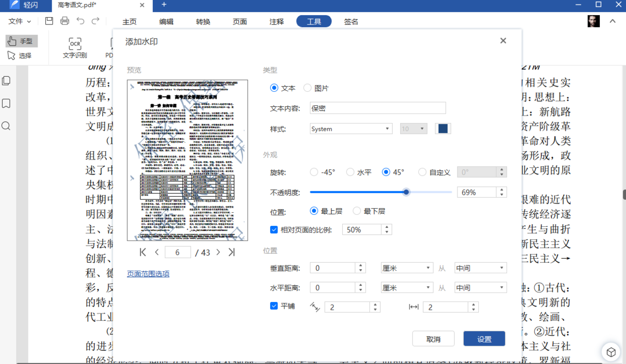Click the 设置 button to apply watermark
The height and width of the screenshot is (364, 626).
click(x=484, y=338)
